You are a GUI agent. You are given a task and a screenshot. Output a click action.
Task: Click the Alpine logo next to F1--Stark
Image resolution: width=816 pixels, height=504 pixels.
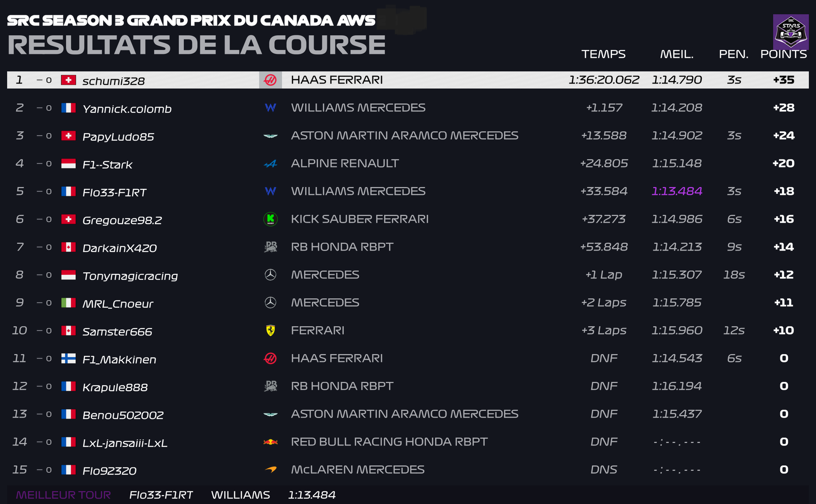coord(270,164)
